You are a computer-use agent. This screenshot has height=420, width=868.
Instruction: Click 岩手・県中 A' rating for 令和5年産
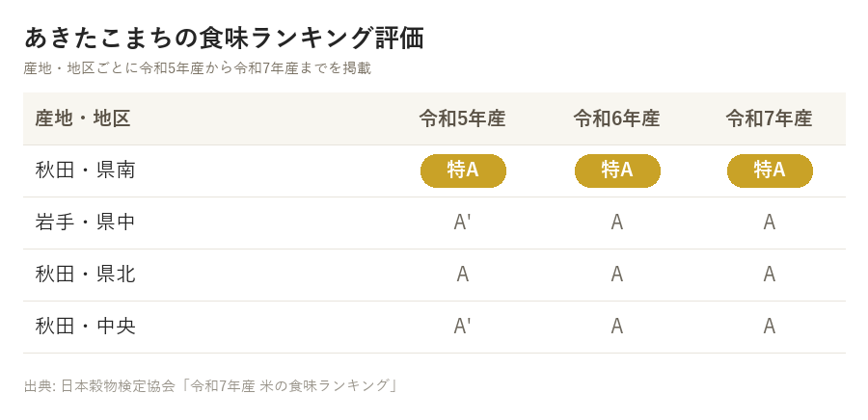click(462, 223)
